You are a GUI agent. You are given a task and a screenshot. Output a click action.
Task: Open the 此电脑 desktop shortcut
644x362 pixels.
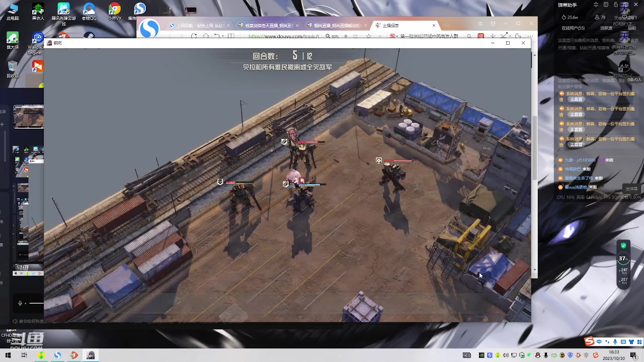point(13,12)
